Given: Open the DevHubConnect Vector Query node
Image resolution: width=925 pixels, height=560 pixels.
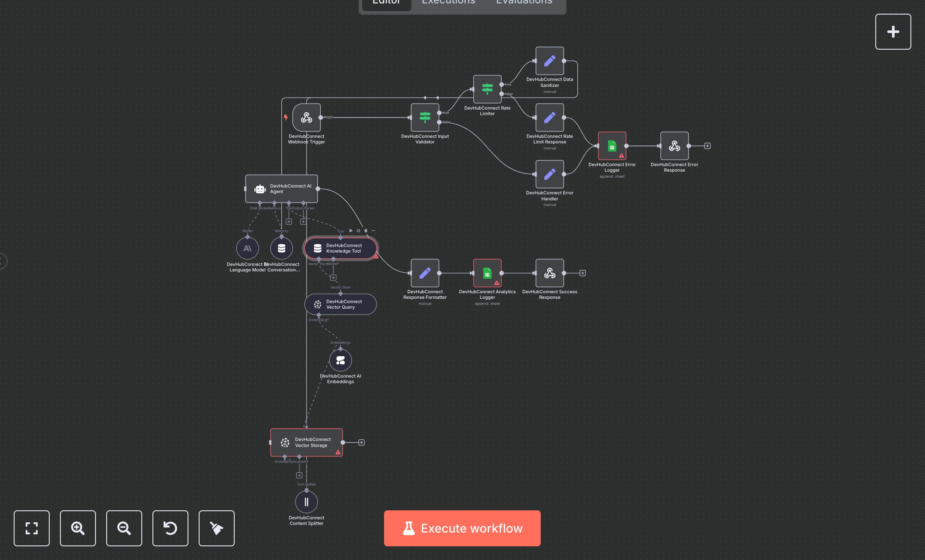Looking at the screenshot, I should click(340, 304).
